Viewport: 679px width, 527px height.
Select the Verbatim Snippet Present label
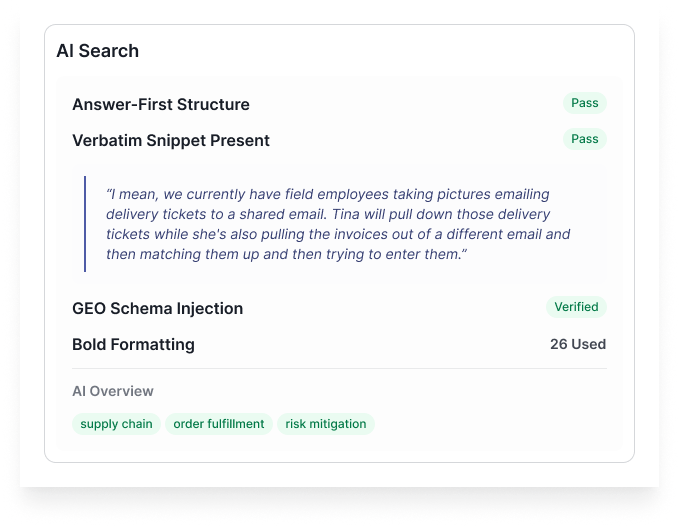pos(170,141)
